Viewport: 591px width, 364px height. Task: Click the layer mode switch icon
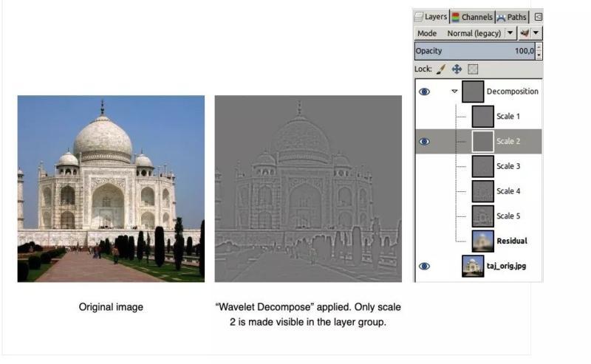click(524, 33)
